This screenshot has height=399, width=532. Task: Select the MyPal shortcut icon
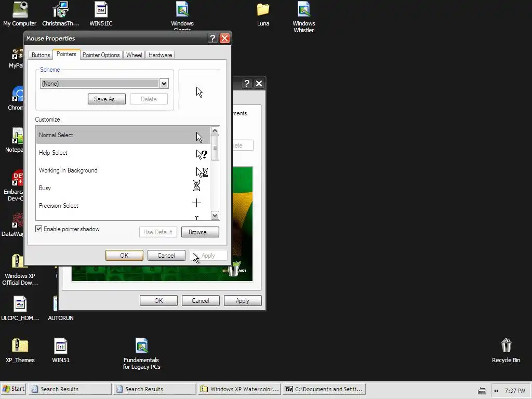(16, 58)
